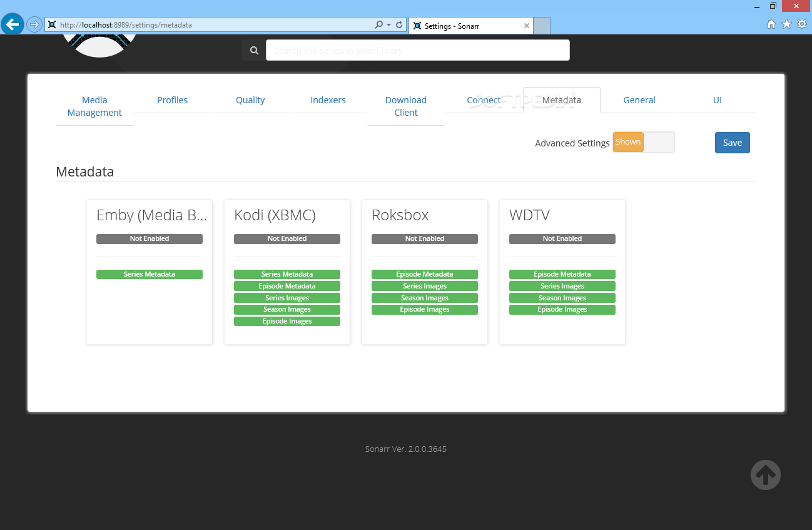Open the Kodi (XBMC) metadata card
Image resolution: width=812 pixels, height=530 pixels.
point(287,272)
